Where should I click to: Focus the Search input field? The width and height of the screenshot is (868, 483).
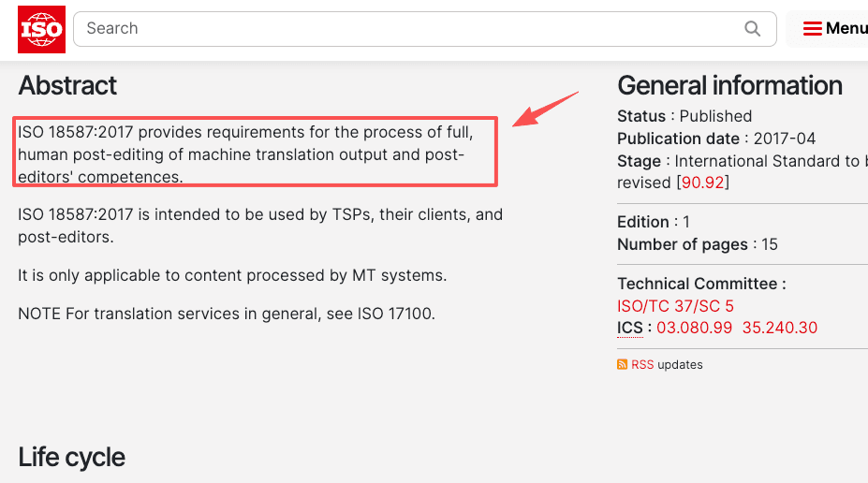[x=424, y=29]
